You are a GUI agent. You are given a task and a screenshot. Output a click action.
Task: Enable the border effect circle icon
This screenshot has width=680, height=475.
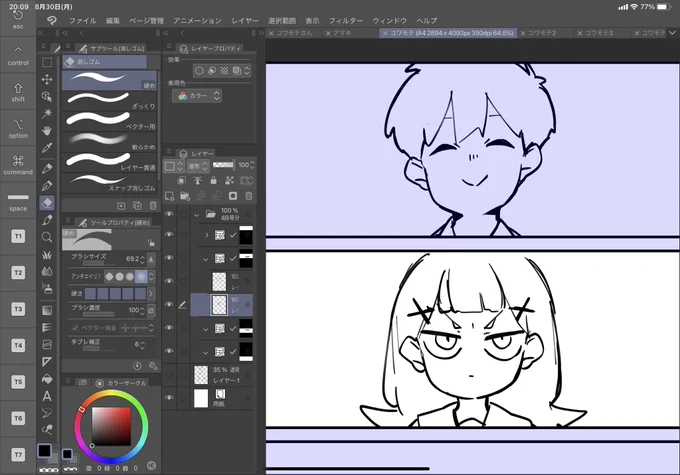tap(199, 70)
